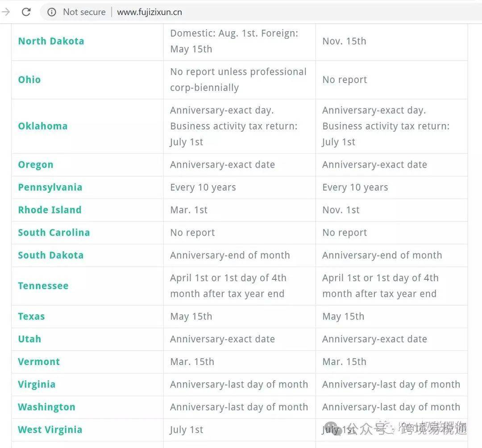Click North Dakota's 'Nov. 15th' cell
Screen dimensions: 482x448
(392, 41)
